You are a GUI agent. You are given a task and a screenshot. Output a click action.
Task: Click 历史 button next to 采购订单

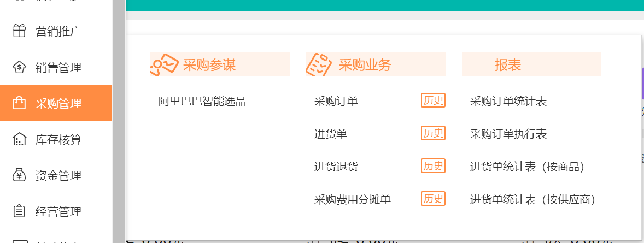click(x=434, y=100)
